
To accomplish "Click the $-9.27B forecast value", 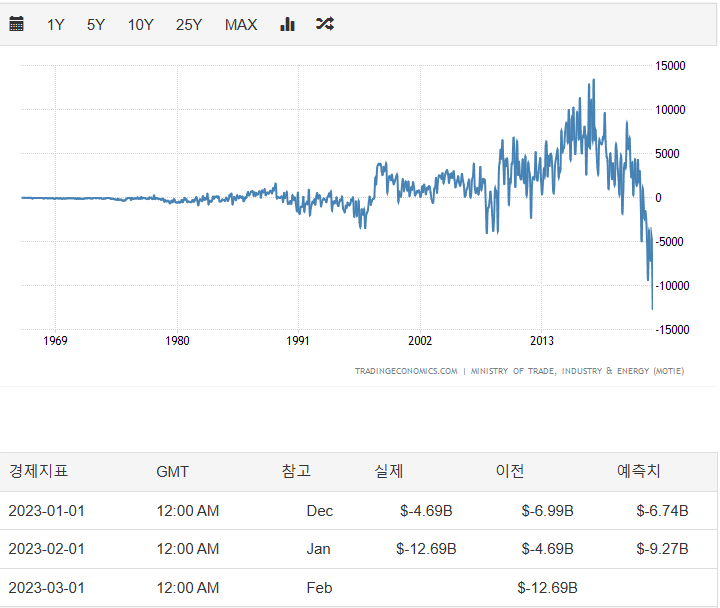I will (662, 549).
